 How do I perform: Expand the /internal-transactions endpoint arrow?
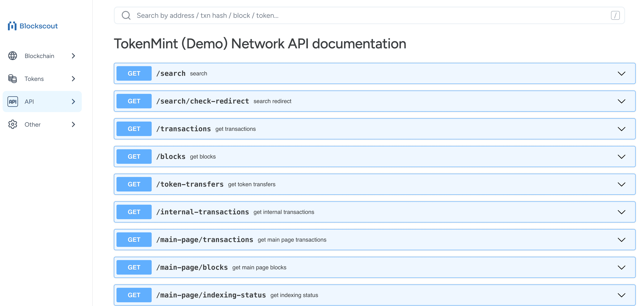coord(622,212)
